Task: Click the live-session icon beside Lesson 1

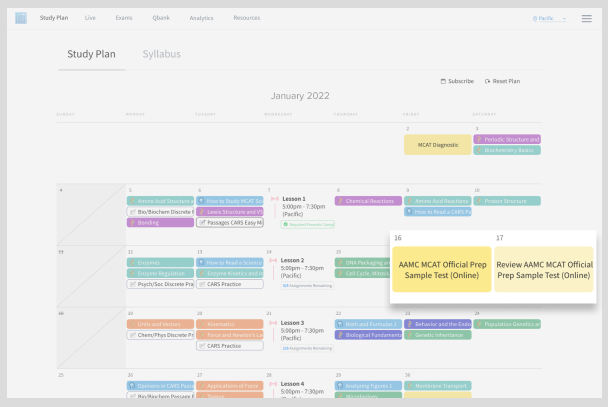Action: pos(275,199)
